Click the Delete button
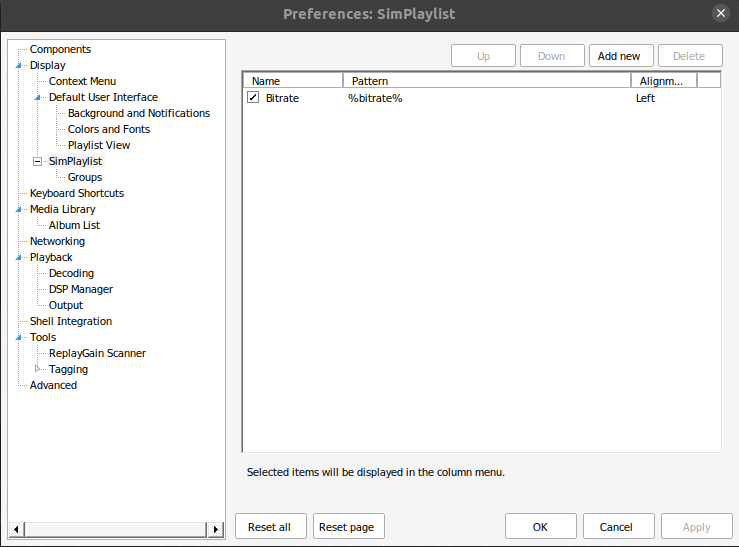 point(690,56)
